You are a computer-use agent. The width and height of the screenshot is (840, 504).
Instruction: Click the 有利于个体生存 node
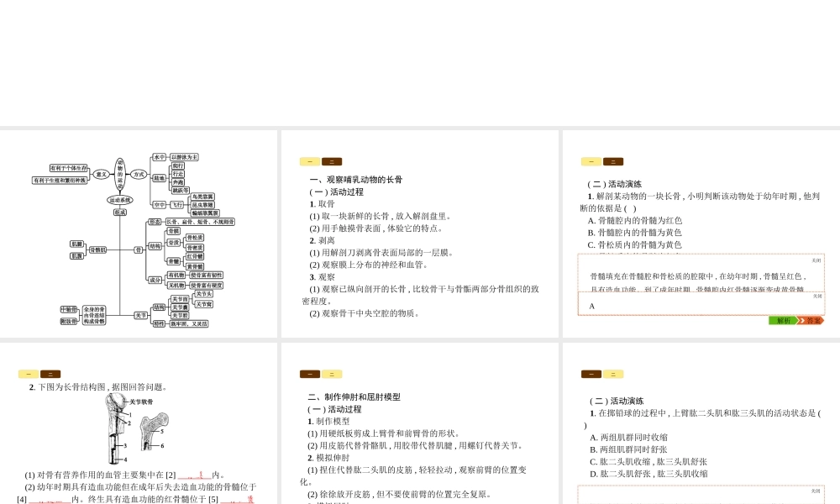(x=69, y=168)
